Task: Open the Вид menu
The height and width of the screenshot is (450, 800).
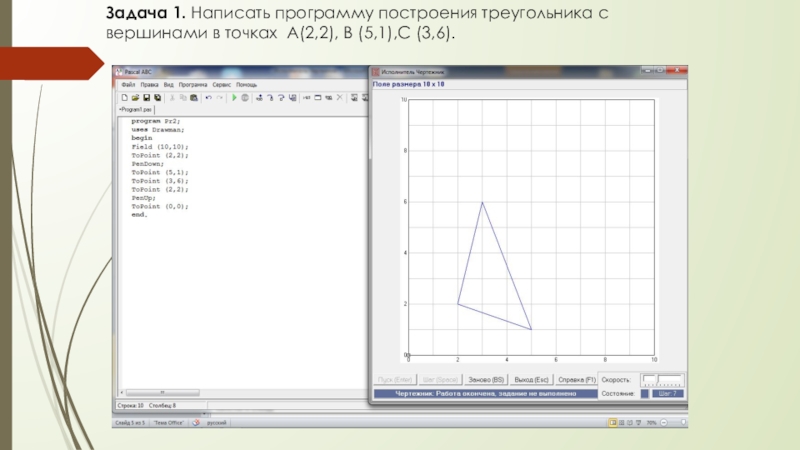Action: point(168,85)
